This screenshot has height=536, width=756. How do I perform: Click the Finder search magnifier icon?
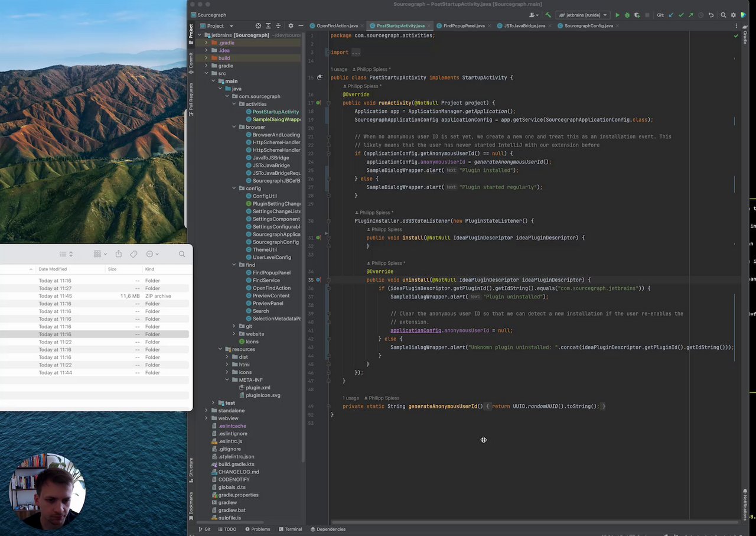182,254
